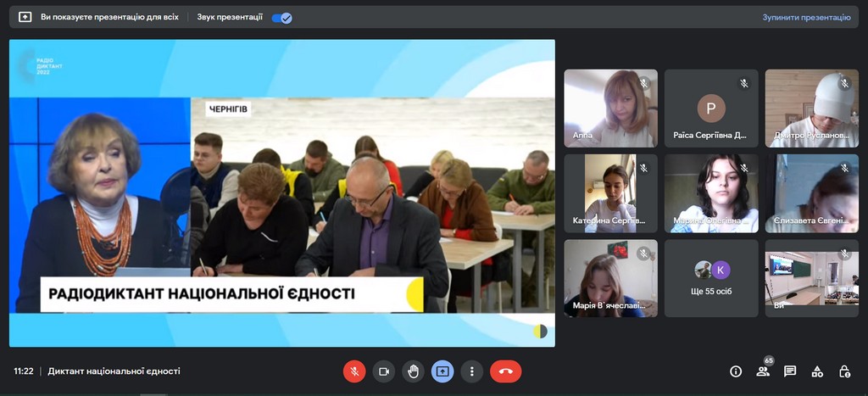The width and height of the screenshot is (868, 396).
Task: Click the shared presentation video area
Action: pyautogui.click(x=282, y=193)
